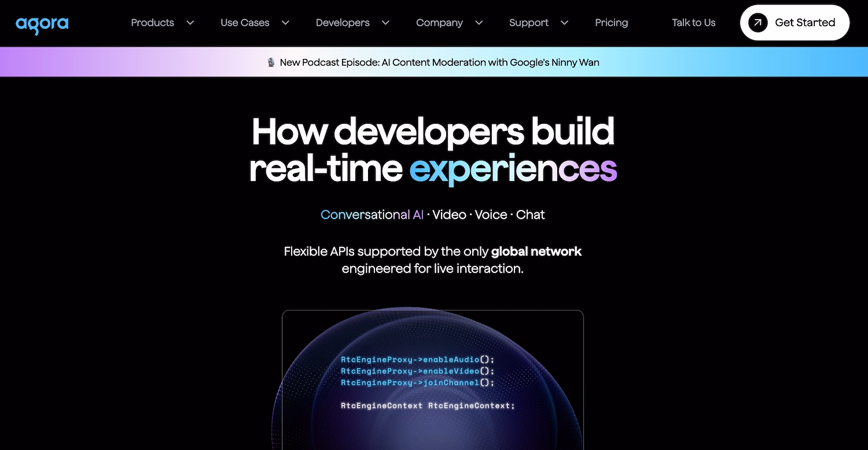This screenshot has height=450, width=868.
Task: Click the Get Started label
Action: click(x=805, y=23)
